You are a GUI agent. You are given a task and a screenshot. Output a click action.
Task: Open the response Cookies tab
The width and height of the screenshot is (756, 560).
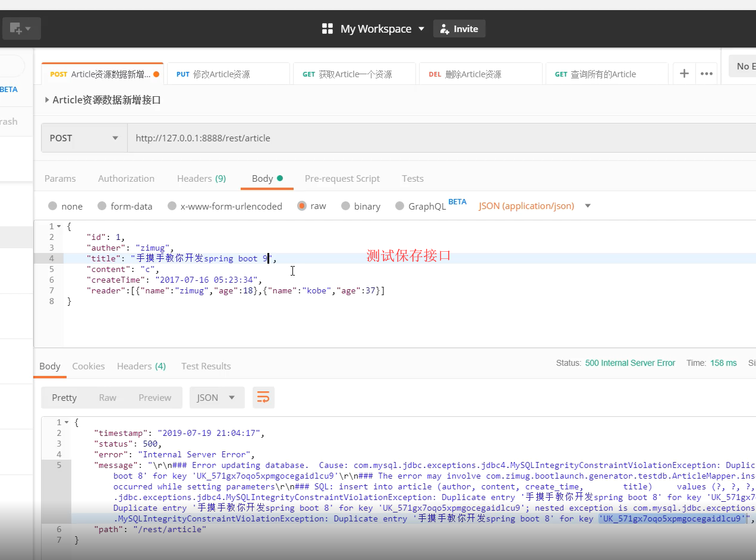89,366
